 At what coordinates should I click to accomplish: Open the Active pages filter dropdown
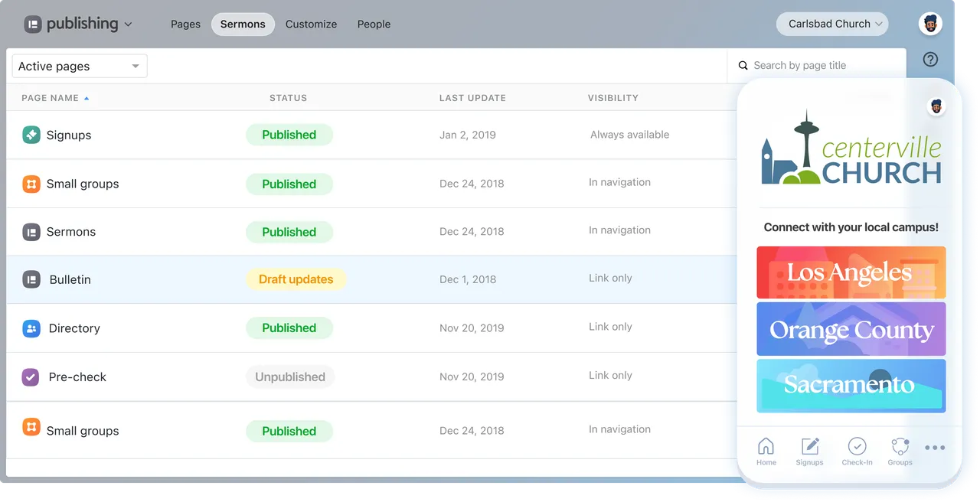[80, 67]
